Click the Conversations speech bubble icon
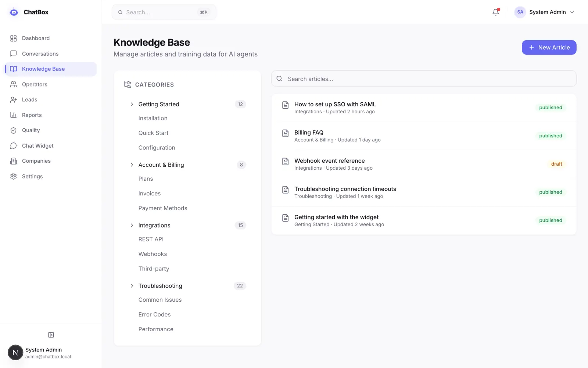588x368 pixels. [14, 54]
